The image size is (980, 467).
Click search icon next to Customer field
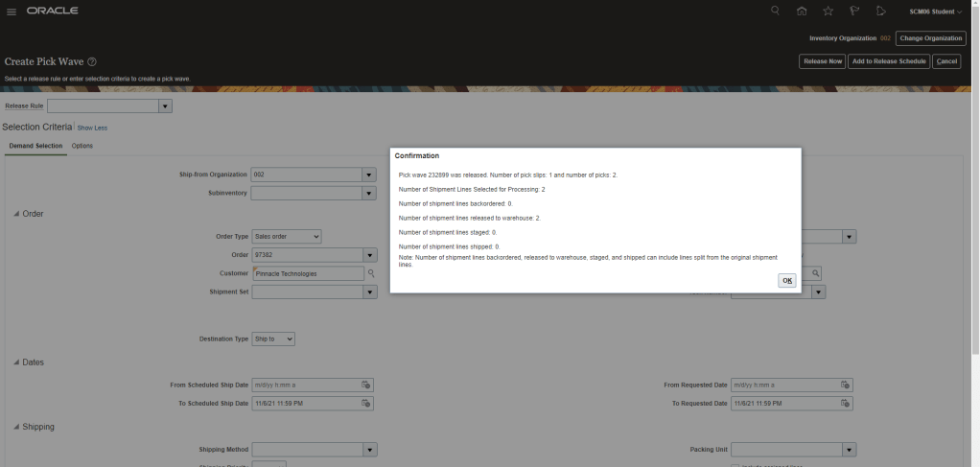coord(371,273)
